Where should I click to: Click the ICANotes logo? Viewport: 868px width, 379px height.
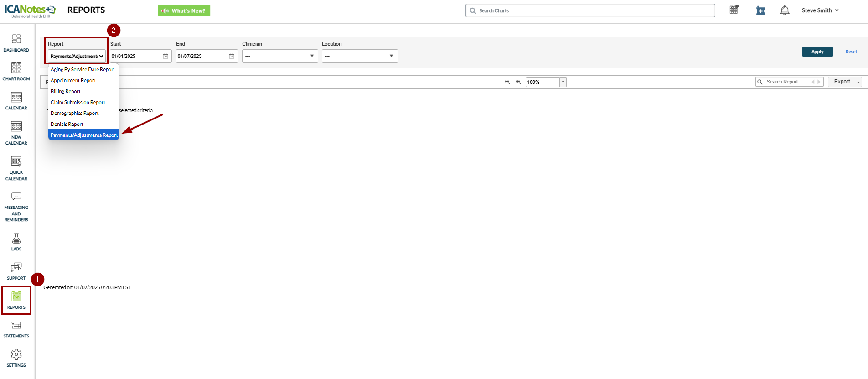pos(30,11)
